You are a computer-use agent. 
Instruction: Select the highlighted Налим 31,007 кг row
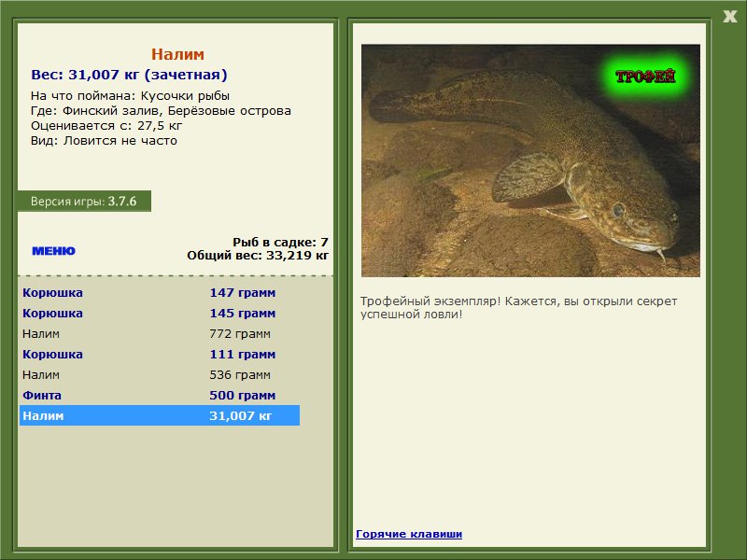coord(159,415)
